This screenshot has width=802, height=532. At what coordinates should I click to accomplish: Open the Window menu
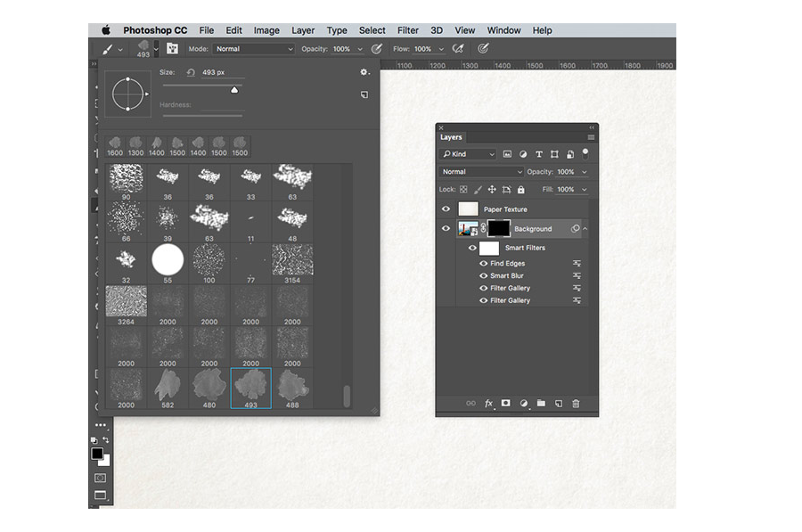click(503, 30)
